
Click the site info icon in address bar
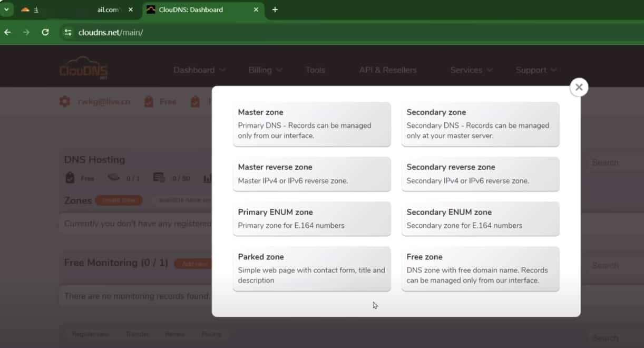point(67,33)
